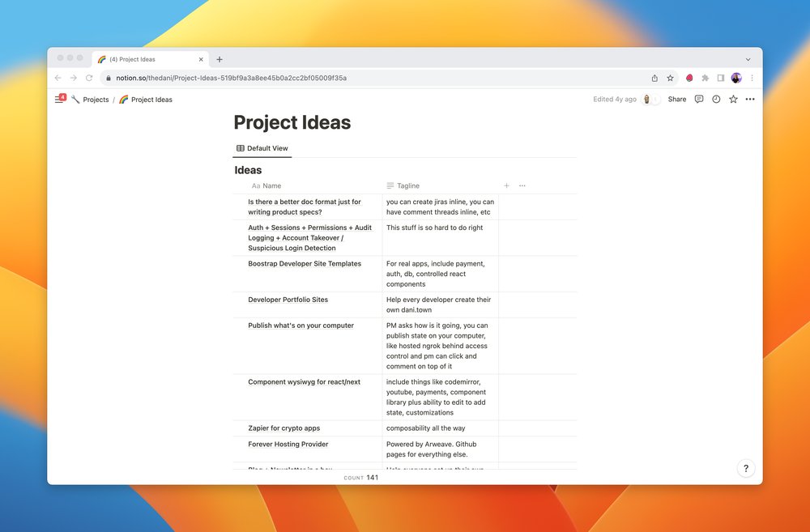
Task: Expand the tab search chevron in Chrome
Action: [748, 59]
